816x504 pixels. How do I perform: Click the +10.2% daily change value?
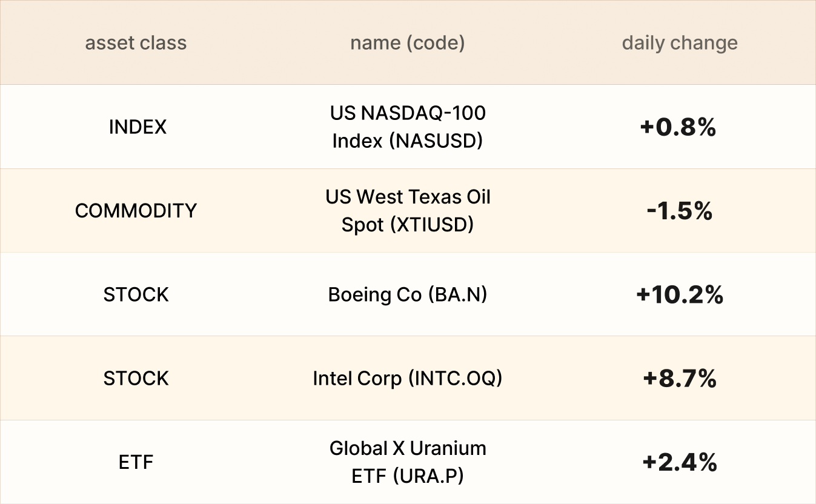[x=680, y=295]
